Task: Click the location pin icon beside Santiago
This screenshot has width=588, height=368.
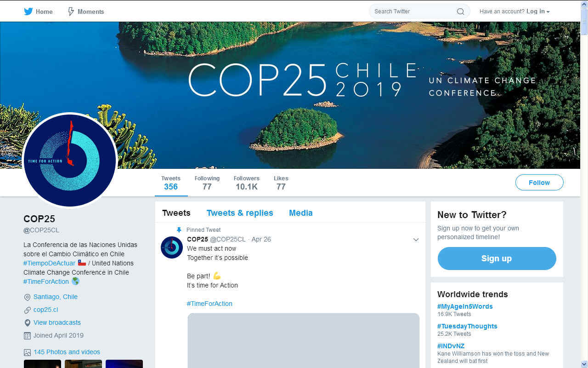Action: click(27, 297)
